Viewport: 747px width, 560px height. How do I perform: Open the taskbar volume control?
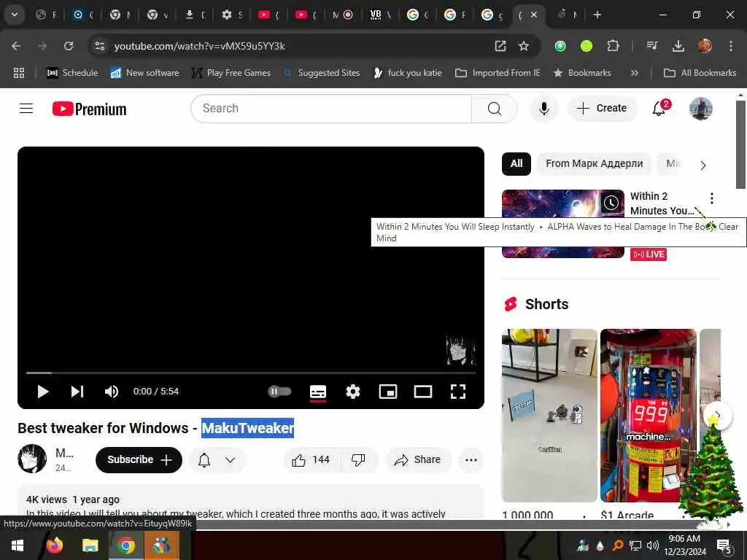coord(653,545)
